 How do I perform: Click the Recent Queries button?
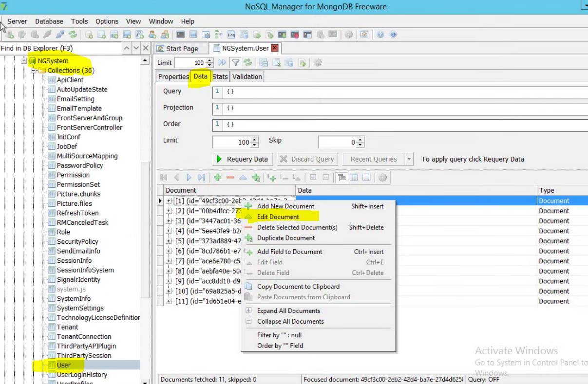tap(374, 159)
